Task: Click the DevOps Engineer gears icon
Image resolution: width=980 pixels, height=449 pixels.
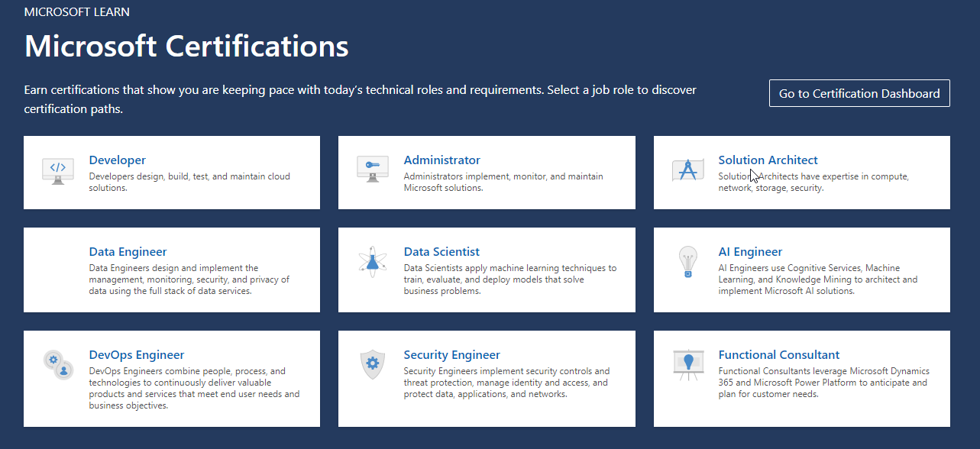Action: 58,364
